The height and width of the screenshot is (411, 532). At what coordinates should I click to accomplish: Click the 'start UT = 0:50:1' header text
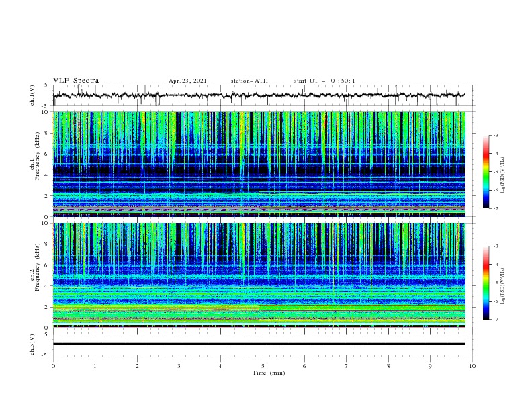[324, 81]
